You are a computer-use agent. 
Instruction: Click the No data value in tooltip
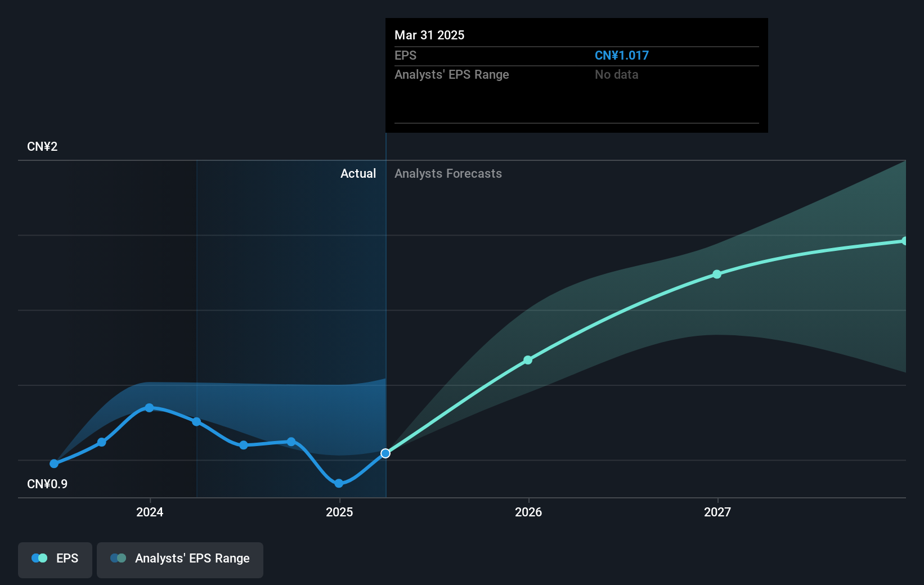617,74
